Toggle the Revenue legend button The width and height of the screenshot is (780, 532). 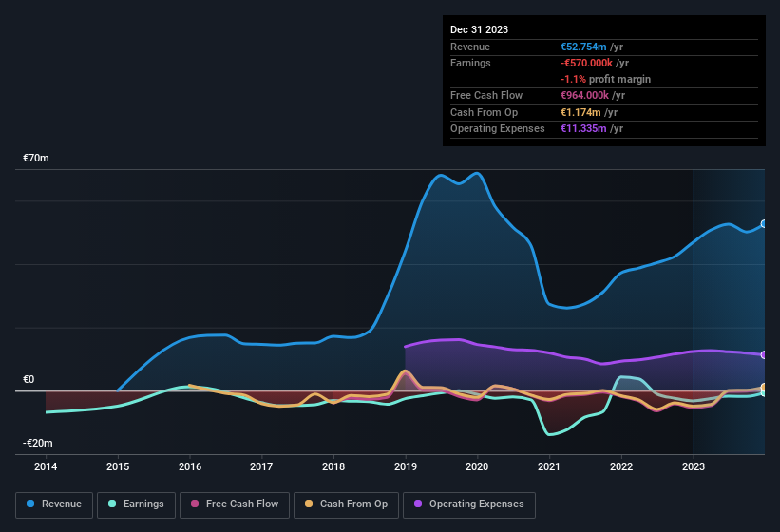coord(55,504)
